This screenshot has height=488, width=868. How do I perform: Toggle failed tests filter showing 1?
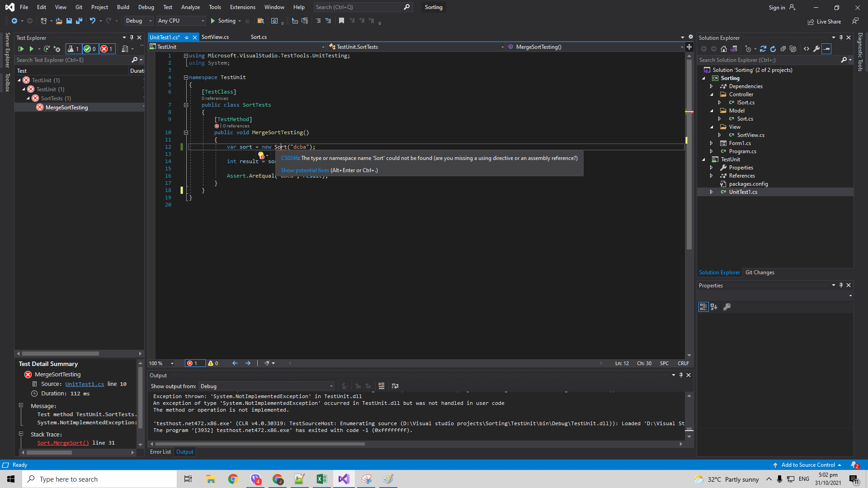(x=107, y=49)
